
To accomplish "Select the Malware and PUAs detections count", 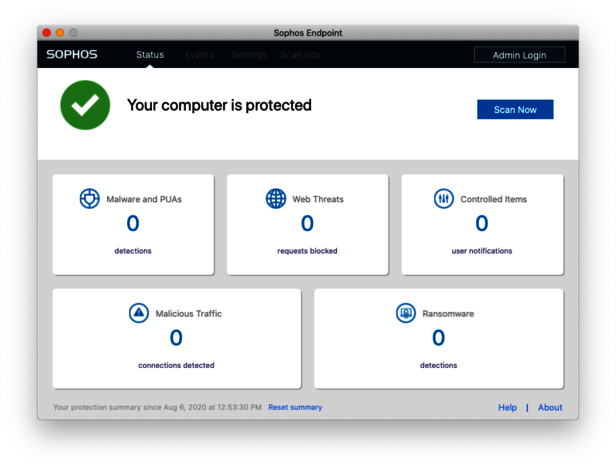I will [133, 224].
